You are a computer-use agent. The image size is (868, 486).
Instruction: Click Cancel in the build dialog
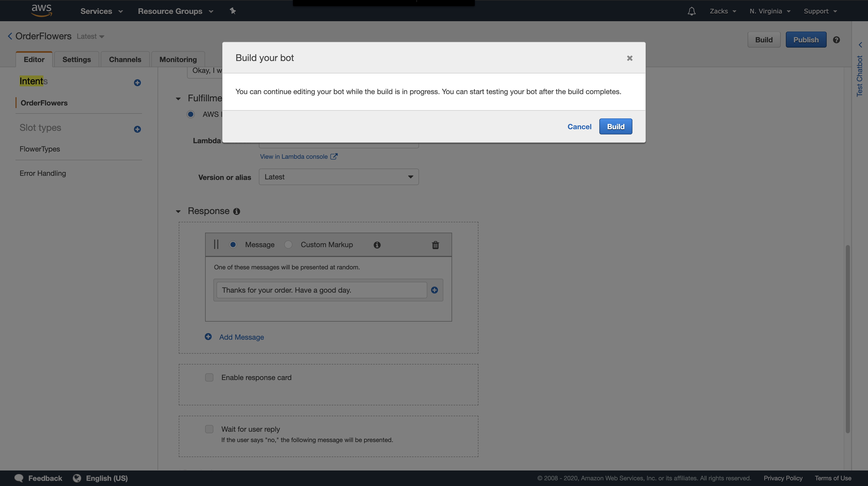point(579,126)
